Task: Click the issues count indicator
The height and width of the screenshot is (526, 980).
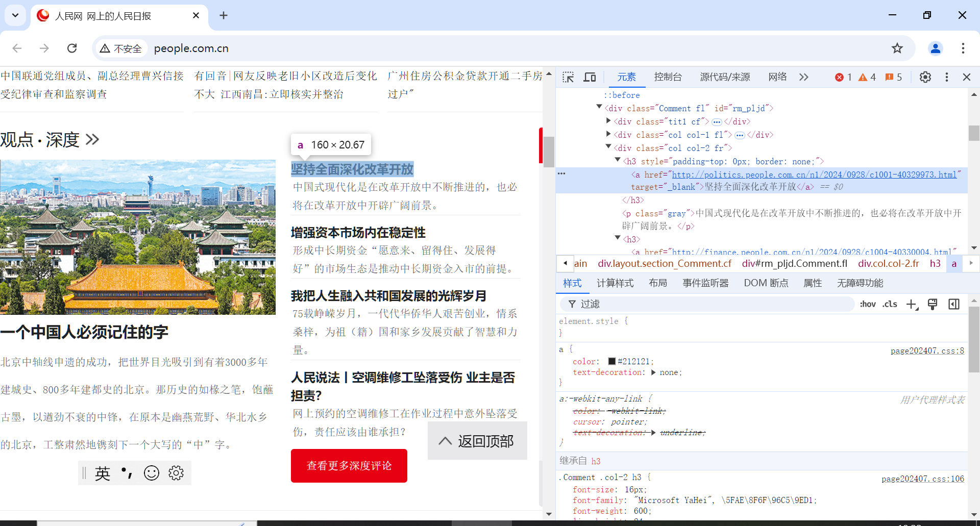Action: click(x=893, y=77)
